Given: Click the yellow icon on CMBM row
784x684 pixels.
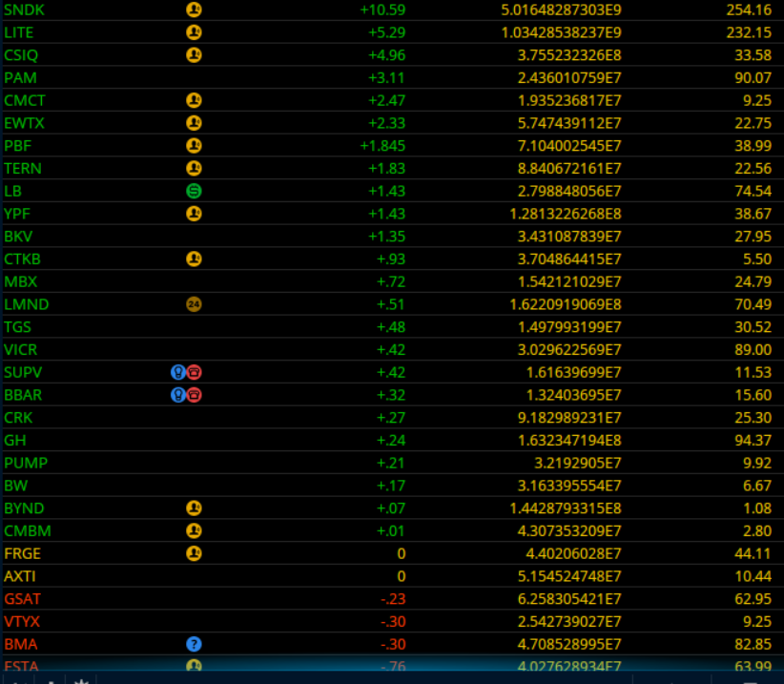Looking at the screenshot, I should coord(194,530).
